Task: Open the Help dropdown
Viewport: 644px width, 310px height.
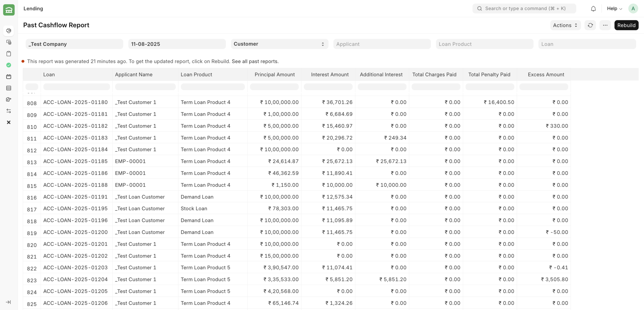Action: pos(614,8)
